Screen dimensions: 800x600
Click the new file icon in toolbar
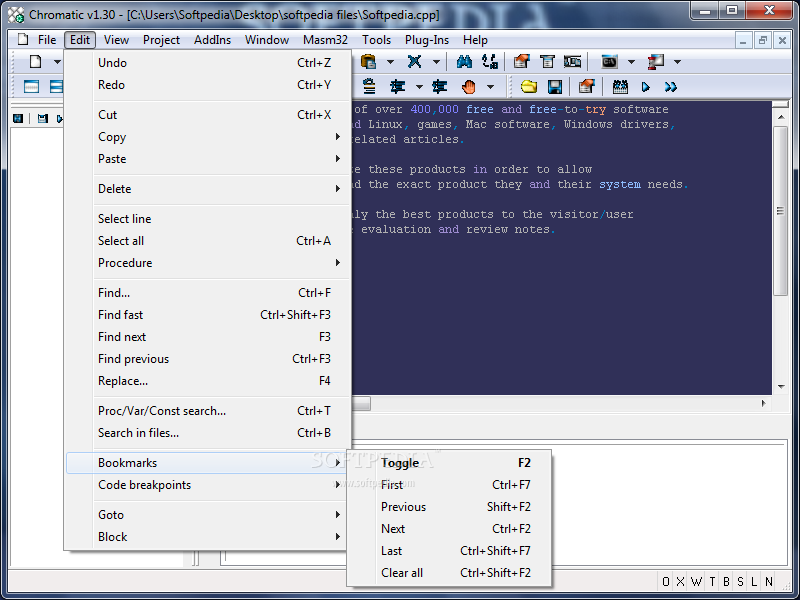coord(35,62)
